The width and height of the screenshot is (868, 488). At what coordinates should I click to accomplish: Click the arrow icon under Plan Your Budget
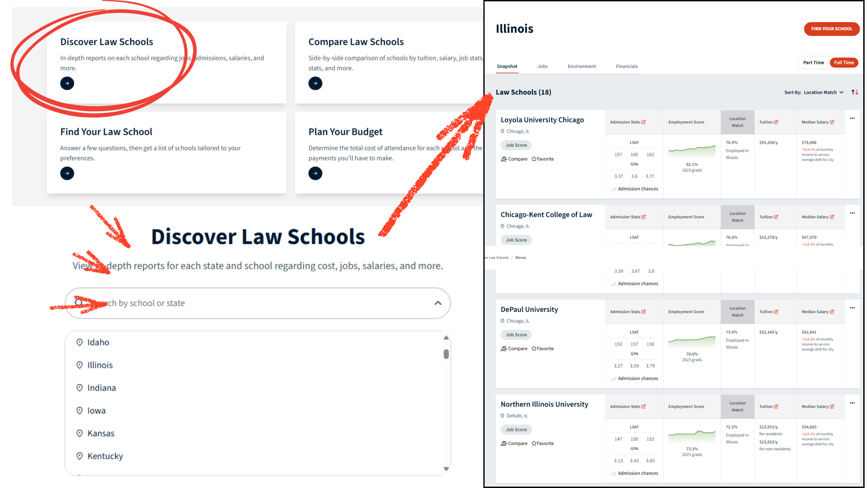pyautogui.click(x=315, y=173)
